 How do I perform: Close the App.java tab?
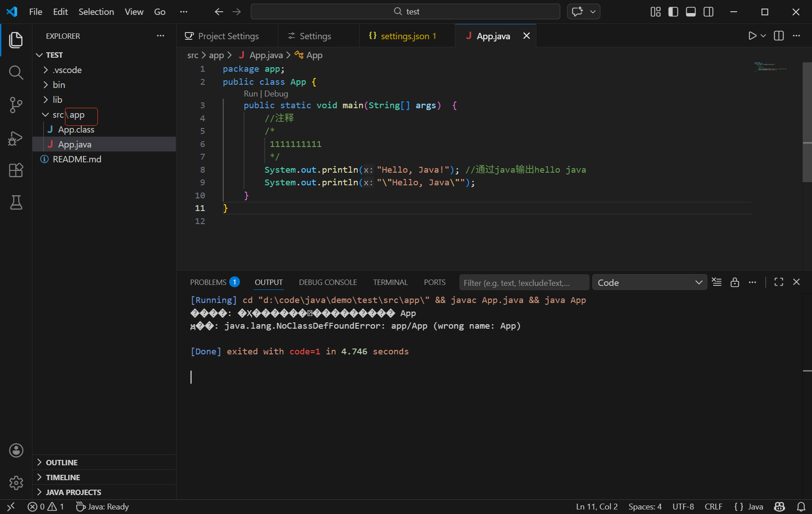(x=526, y=36)
